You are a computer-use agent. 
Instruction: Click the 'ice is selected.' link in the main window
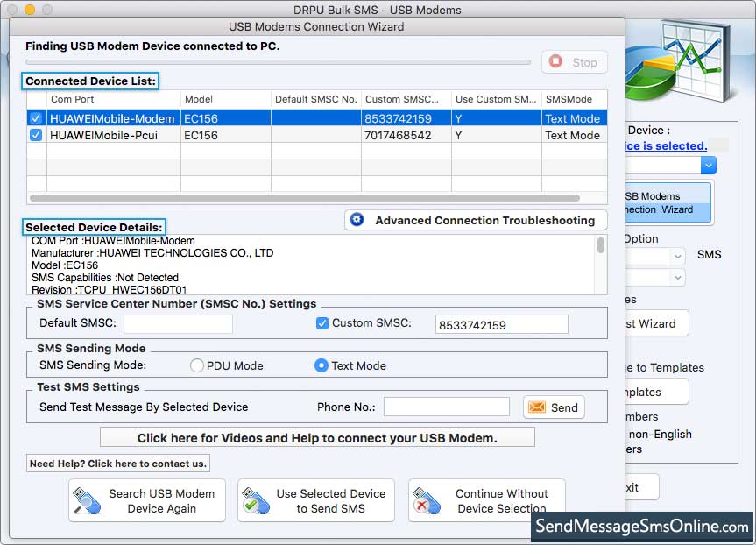(666, 146)
